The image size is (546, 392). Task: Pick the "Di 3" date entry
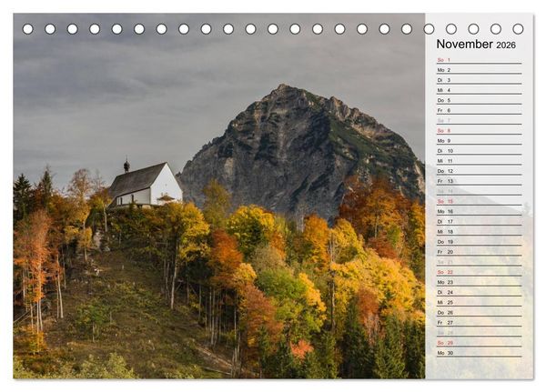480,80
